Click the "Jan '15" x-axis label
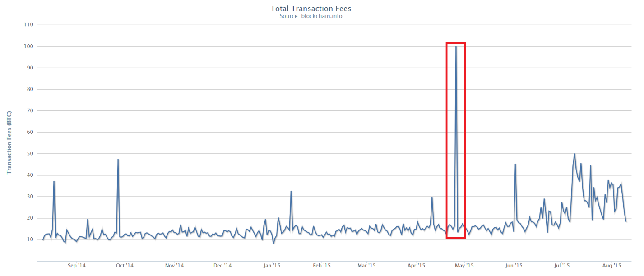 (272, 266)
